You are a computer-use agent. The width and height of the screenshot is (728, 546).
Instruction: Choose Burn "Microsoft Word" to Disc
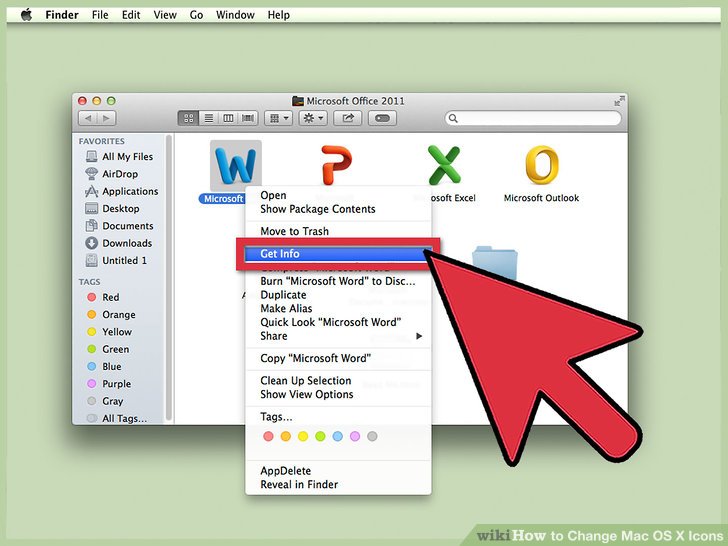338,281
